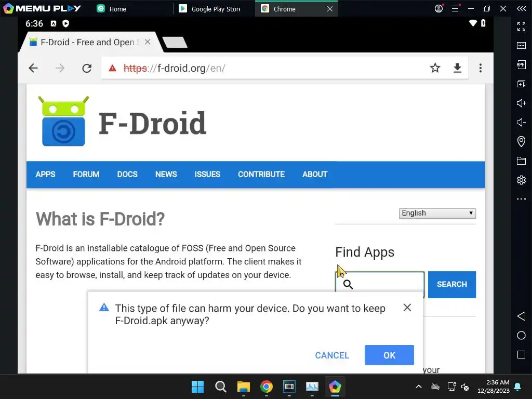Viewport: 532px width, 399px height.
Task: Click the Find Apps search field
Action: 380,282
